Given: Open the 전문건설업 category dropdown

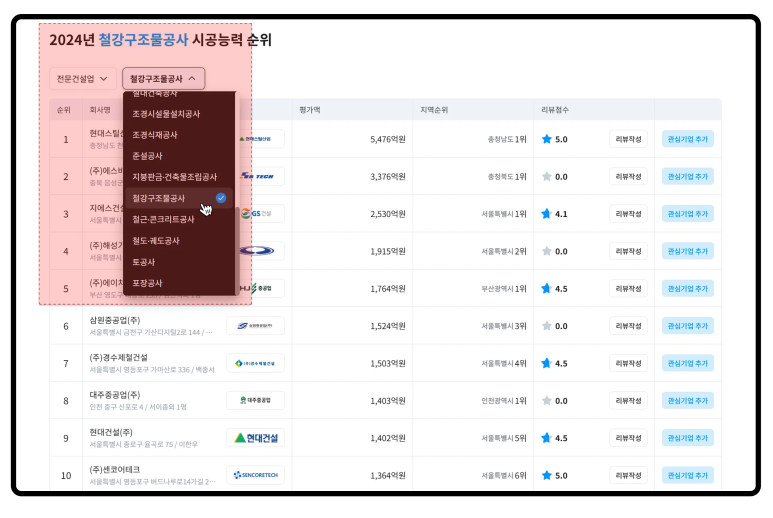Looking at the screenshot, I should [x=82, y=79].
